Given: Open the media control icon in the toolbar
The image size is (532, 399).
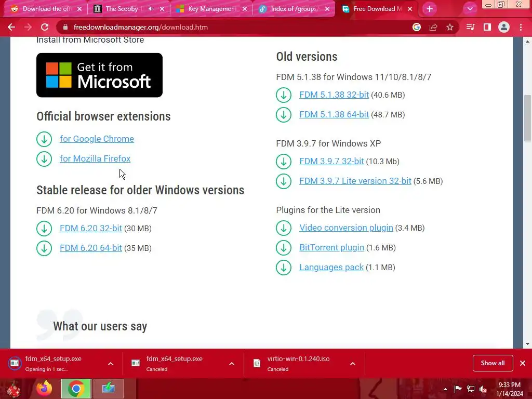Looking at the screenshot, I should 470,27.
